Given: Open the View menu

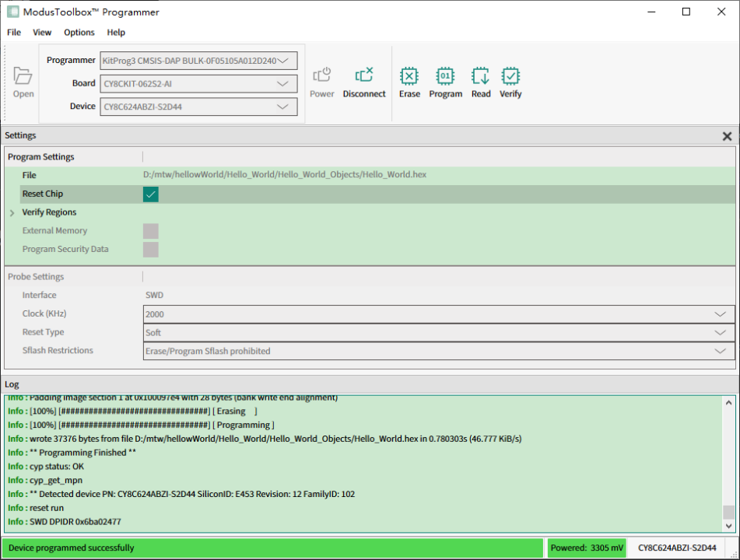Looking at the screenshot, I should tap(41, 32).
